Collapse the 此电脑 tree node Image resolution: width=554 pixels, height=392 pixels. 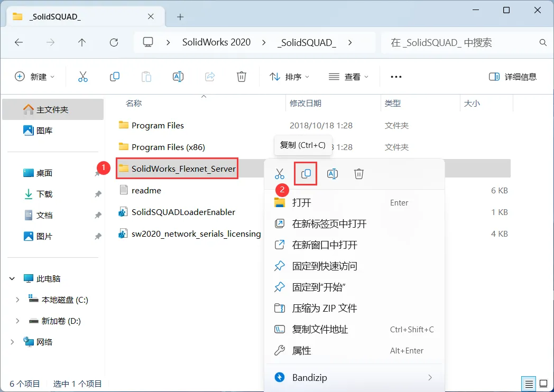(12, 278)
